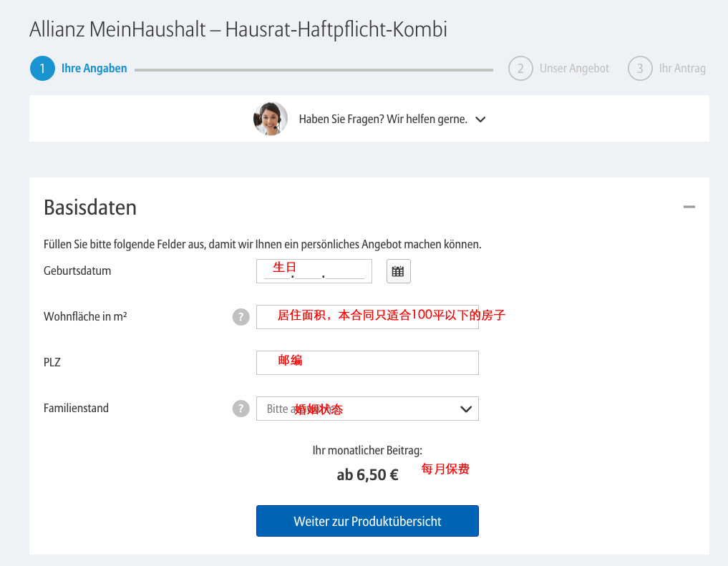The image size is (728, 566).
Task: Click the support agent avatar photo
Action: tap(270, 119)
